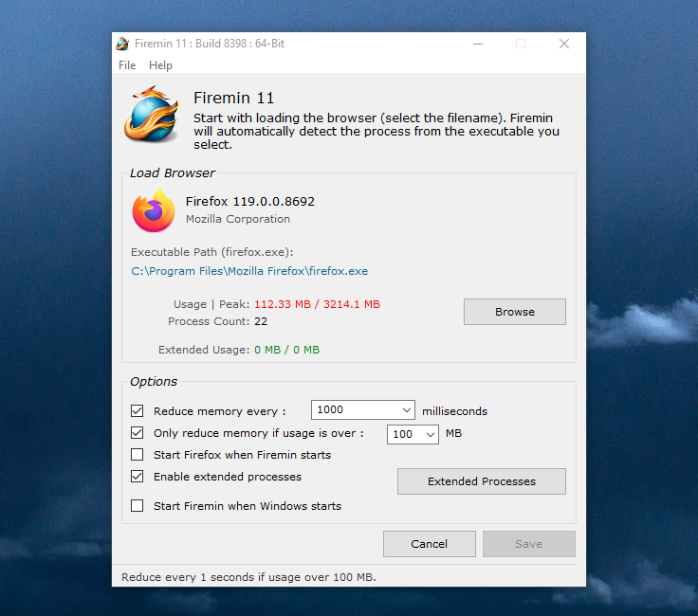Click the milliseconds unit label

tap(454, 411)
